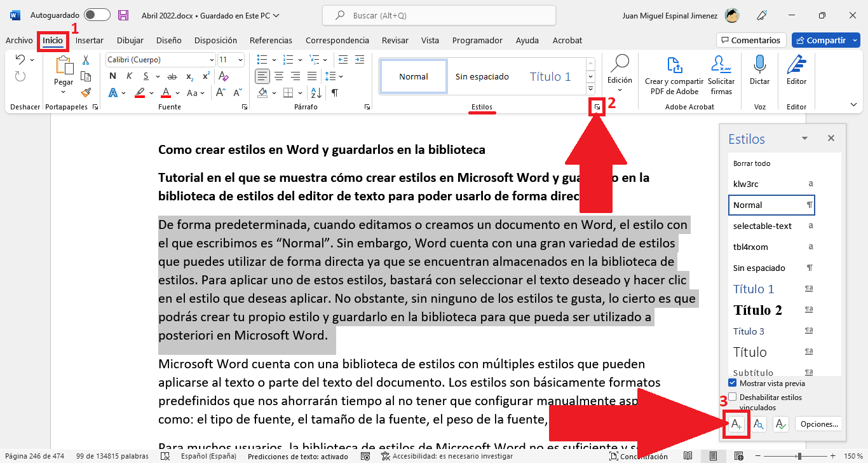The image size is (868, 463).
Task: Click the Comentarios button
Action: (751, 40)
